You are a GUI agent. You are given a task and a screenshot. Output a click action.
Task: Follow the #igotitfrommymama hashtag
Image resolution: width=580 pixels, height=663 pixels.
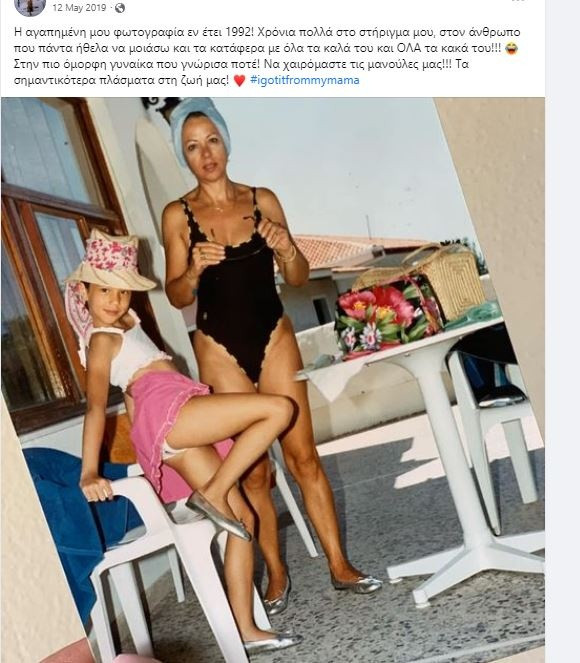tap(305, 80)
